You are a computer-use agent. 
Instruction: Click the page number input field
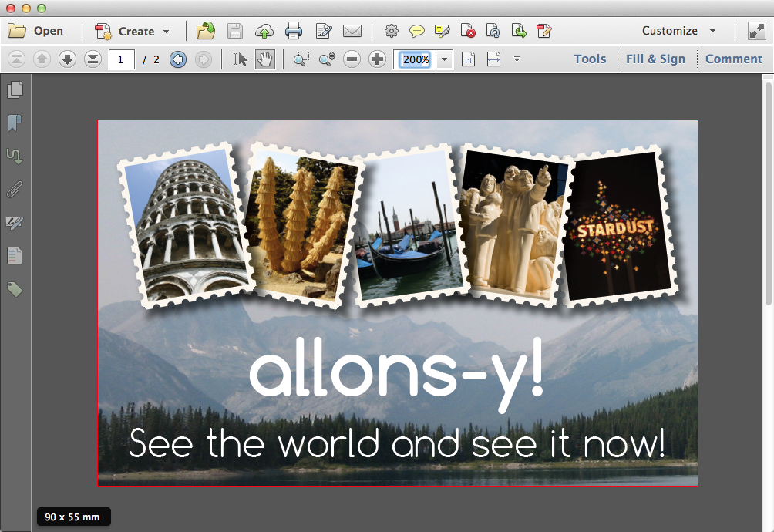coord(122,59)
